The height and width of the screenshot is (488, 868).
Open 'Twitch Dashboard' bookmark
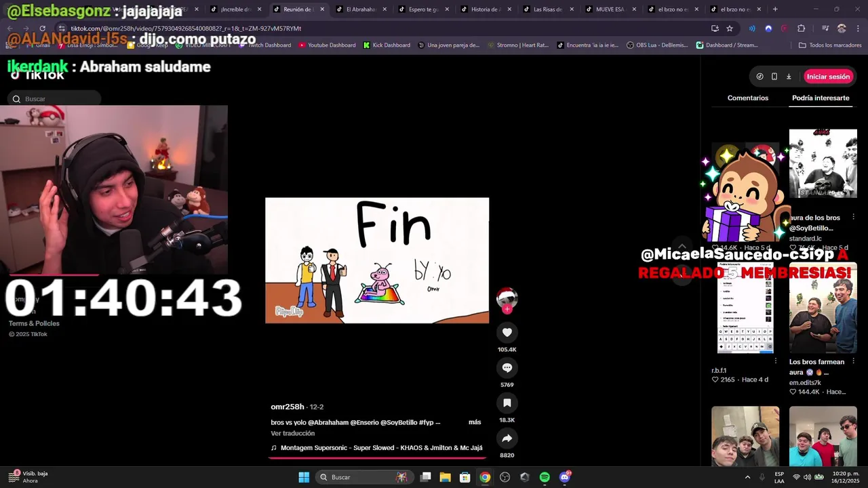[x=264, y=45]
